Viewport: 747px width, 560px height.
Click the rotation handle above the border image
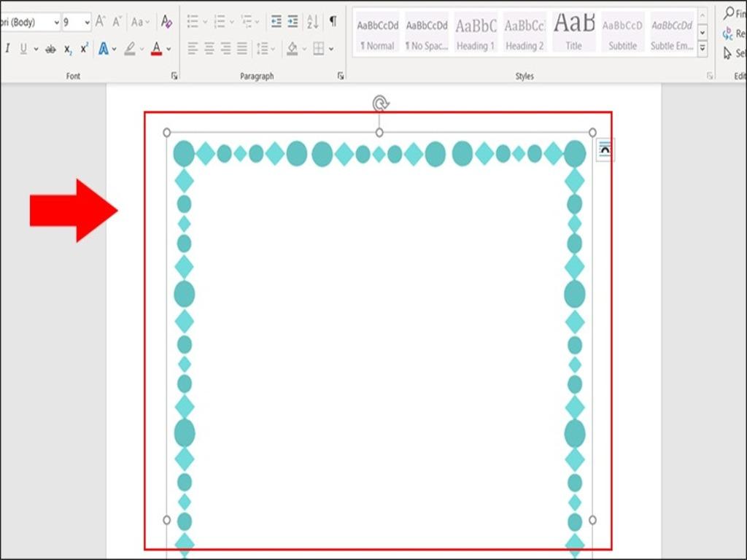tap(380, 104)
